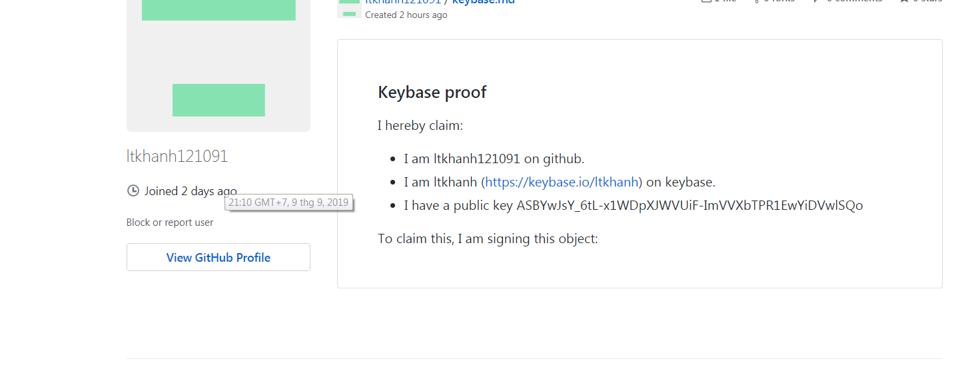
Task: Click the Keybase proof heading
Action: pyautogui.click(x=432, y=92)
